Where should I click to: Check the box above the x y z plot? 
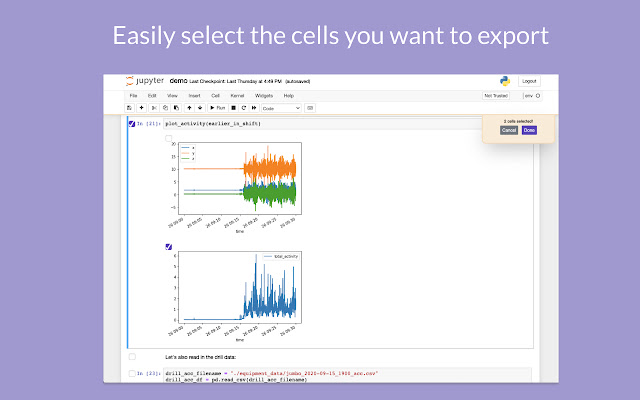coord(169,138)
